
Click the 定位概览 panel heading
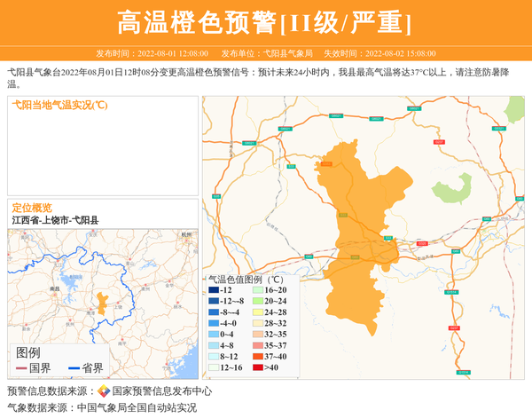[x=32, y=208]
